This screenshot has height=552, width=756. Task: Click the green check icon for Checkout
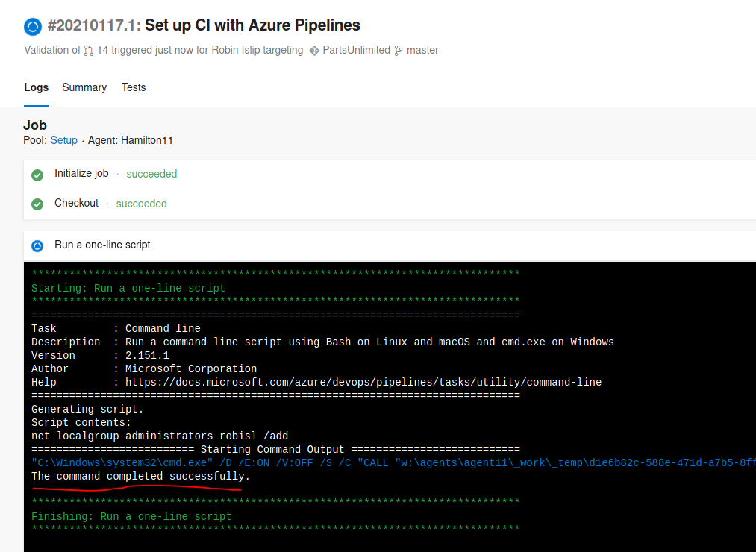point(37,204)
